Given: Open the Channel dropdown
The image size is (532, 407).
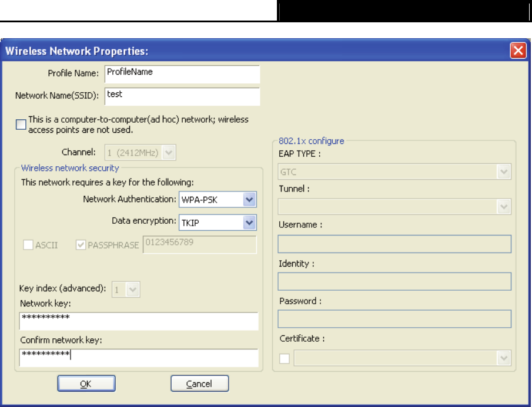Looking at the screenshot, I should click(x=140, y=153).
